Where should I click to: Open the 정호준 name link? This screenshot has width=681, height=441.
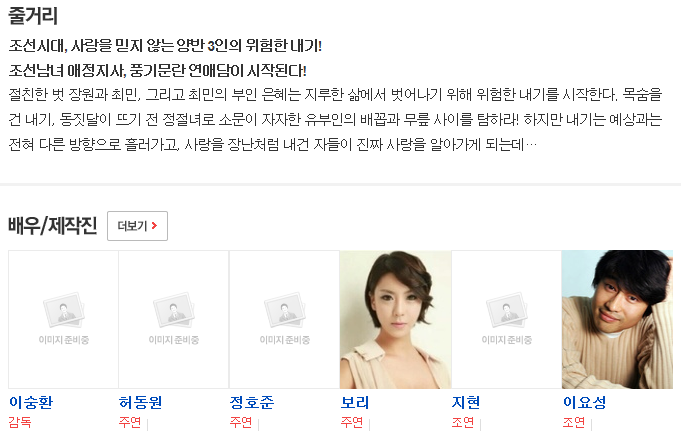(252, 402)
